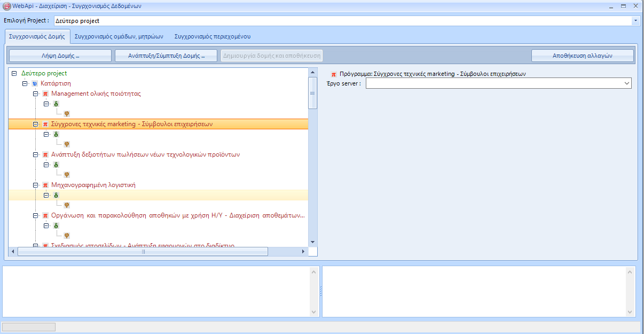Select the φ icon under Σύγχρονες τεχνικές marketing
Screen dimensions: 644x334
tap(67, 144)
